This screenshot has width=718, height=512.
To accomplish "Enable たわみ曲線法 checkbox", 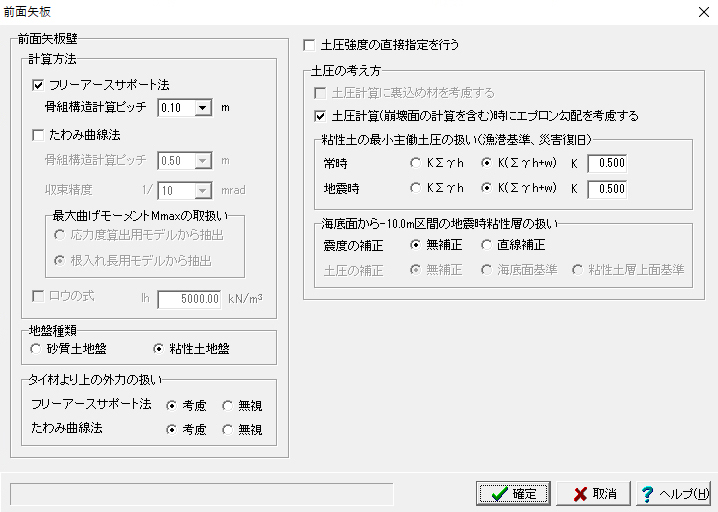I will tap(38, 135).
